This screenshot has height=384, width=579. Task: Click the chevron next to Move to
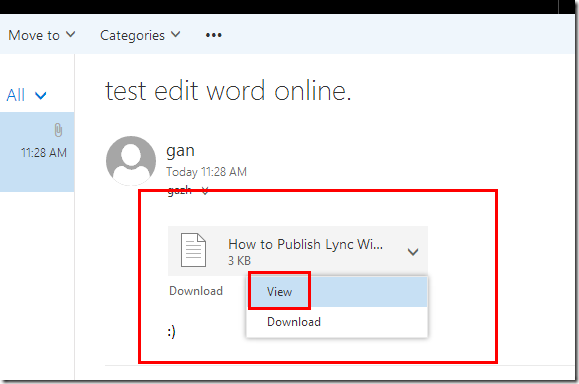click(x=71, y=34)
